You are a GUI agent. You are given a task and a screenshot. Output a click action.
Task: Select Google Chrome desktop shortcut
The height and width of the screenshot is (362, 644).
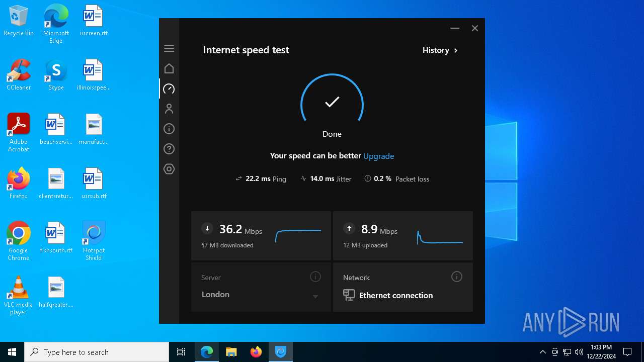click(x=19, y=241)
